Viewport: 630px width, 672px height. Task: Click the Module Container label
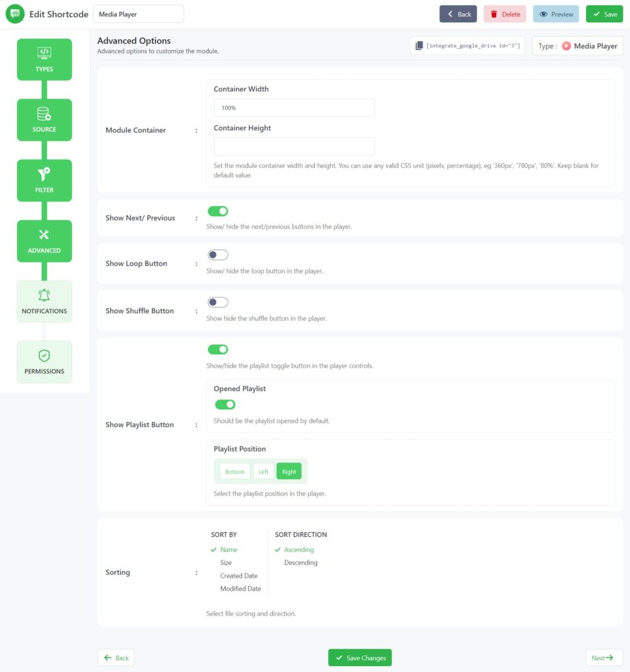[135, 130]
